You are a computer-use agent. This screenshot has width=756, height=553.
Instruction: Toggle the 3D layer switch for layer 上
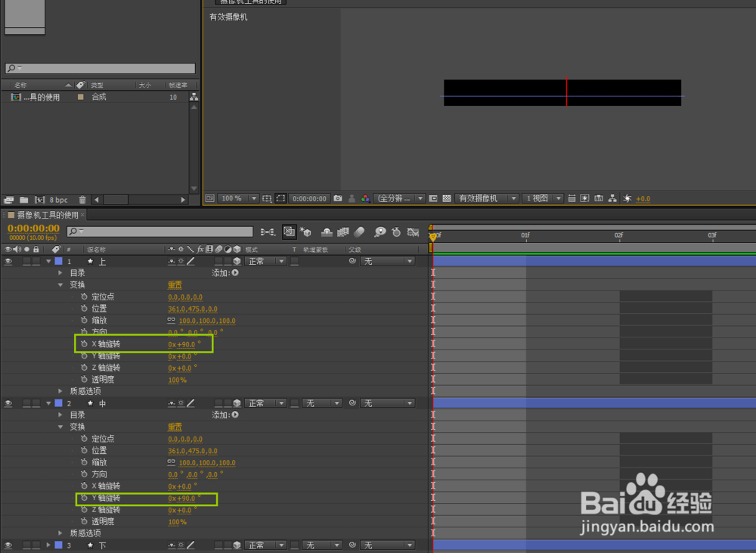[237, 261]
